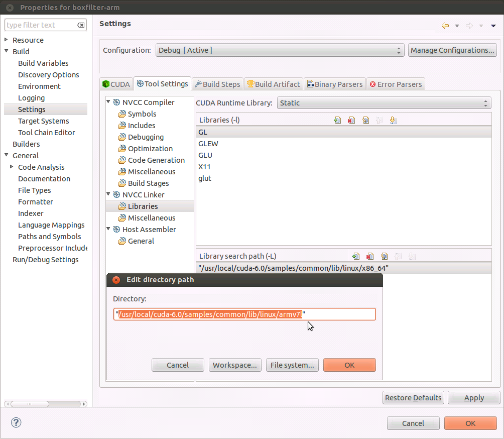Move library search path up icon
Viewport: 504px width, 439px height.
398,256
